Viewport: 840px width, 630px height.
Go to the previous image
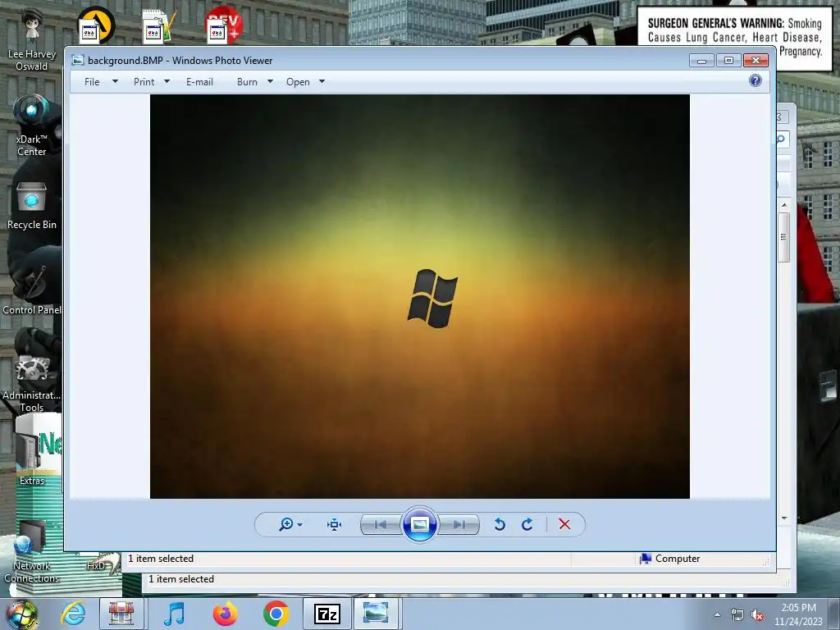pos(381,524)
